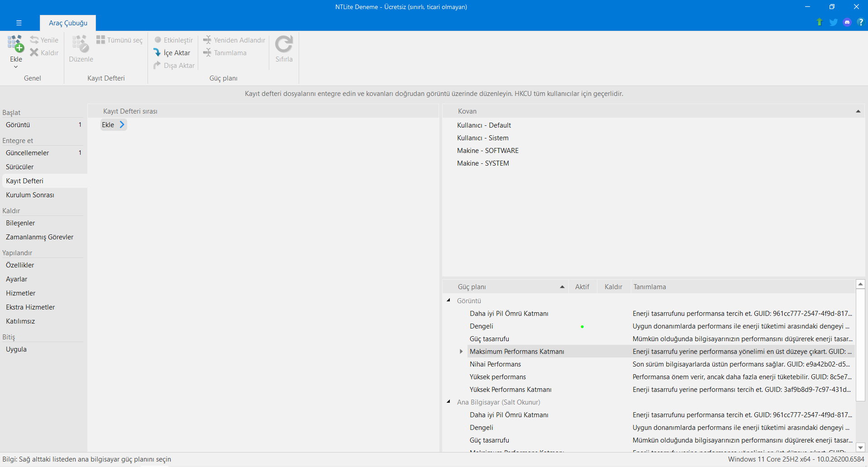Screen dimensions: 868x467
Task: Select Yüksek performans power plan
Action: (x=497, y=377)
